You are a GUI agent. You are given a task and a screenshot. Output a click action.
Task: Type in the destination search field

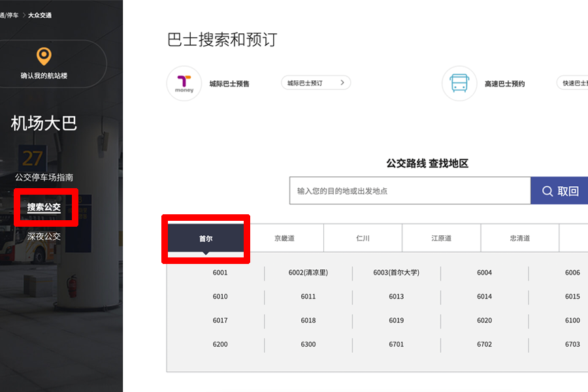coord(410,191)
